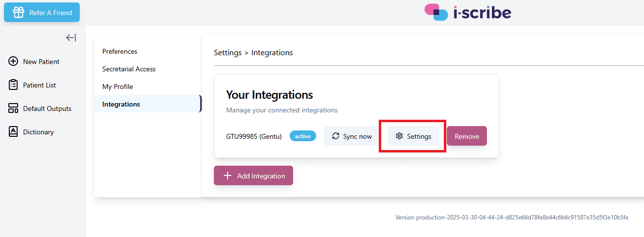Click the gear icon in Settings button
The width and height of the screenshot is (644, 237).
[399, 136]
